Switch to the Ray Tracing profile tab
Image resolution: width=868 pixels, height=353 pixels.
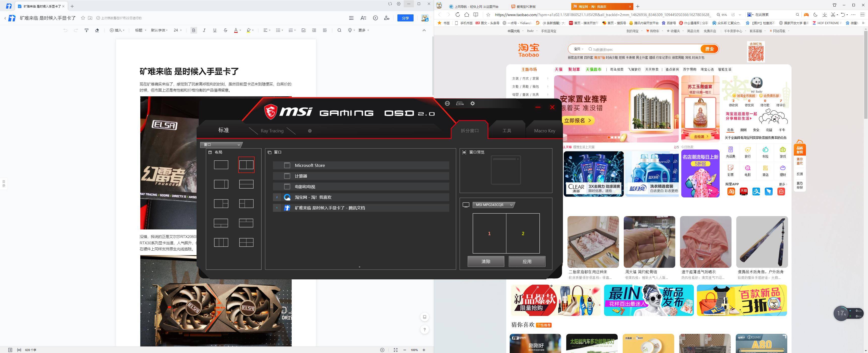(272, 131)
